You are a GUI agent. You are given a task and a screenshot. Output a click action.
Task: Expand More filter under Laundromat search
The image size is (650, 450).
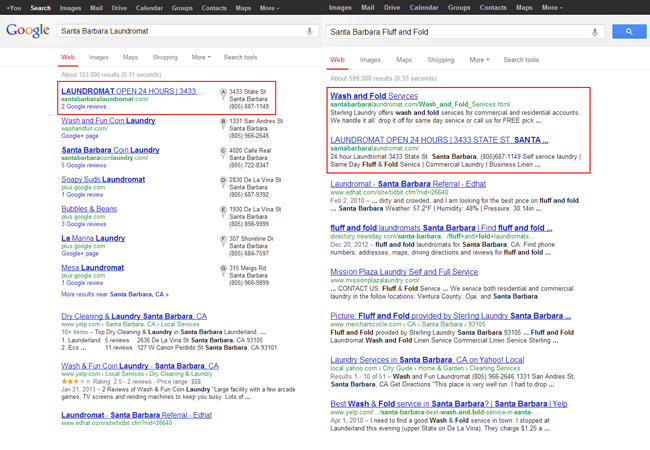click(x=201, y=57)
